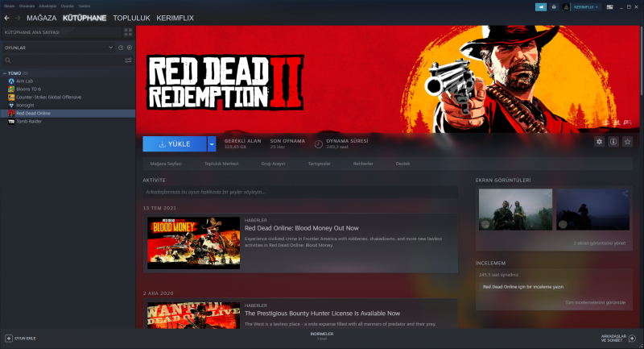Open the Yardım menu
Viewport: 644px width, 349px height.
[x=85, y=6]
